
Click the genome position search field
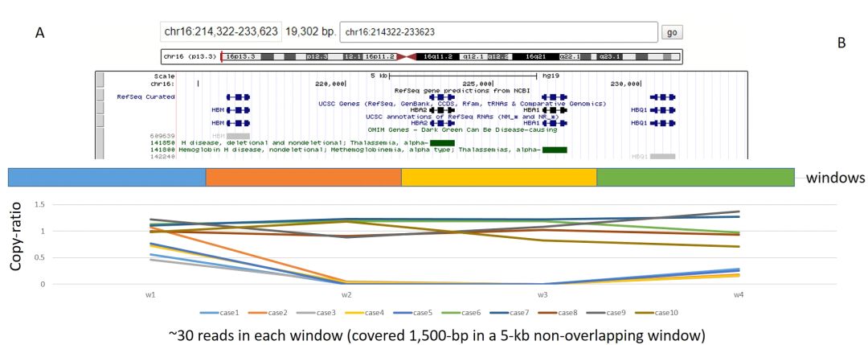click(498, 32)
